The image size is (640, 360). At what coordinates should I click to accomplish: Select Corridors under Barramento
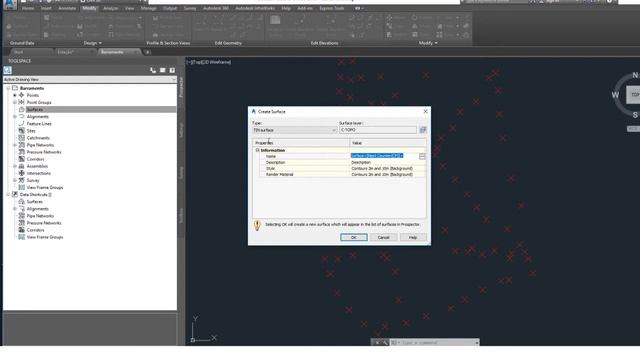click(35, 159)
